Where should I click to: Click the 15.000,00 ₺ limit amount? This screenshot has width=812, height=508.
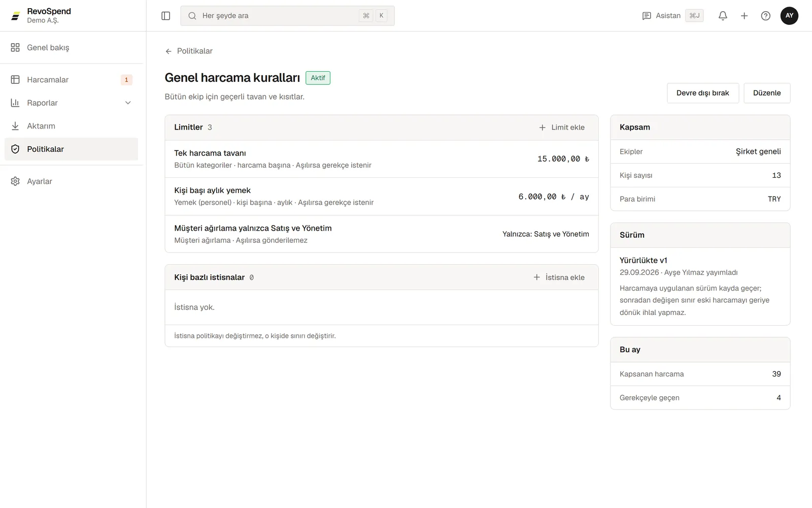[563, 159]
